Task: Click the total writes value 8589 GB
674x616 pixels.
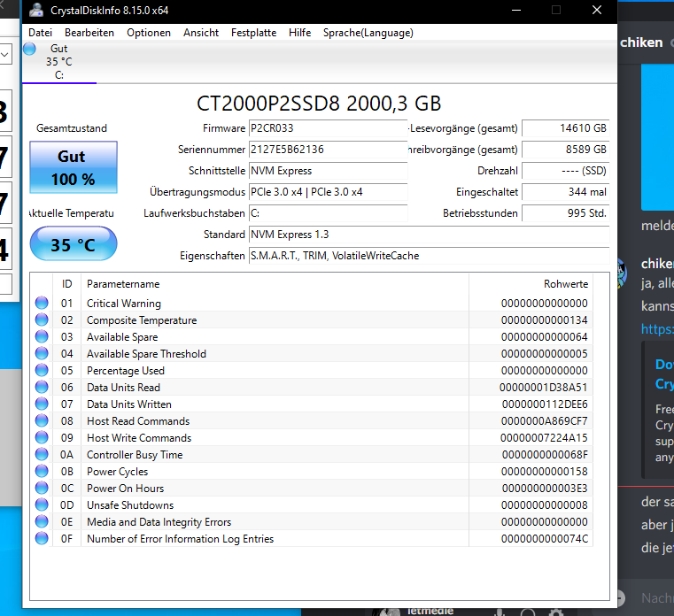Action: (566, 150)
